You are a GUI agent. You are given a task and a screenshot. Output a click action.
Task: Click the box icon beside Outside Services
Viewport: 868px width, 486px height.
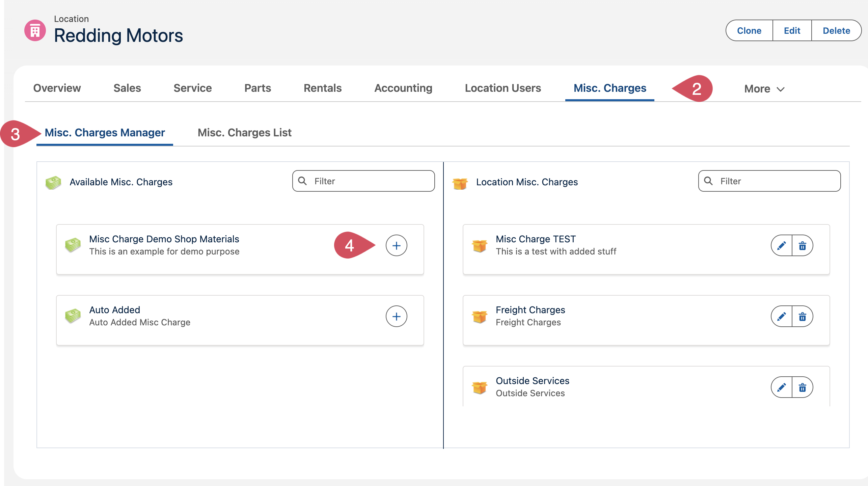[x=479, y=387]
